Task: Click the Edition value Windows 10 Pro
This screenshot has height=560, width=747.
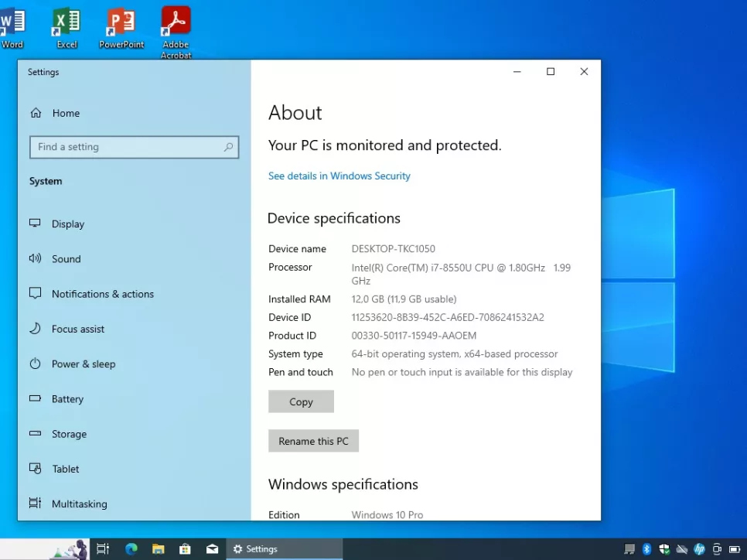Action: (387, 515)
